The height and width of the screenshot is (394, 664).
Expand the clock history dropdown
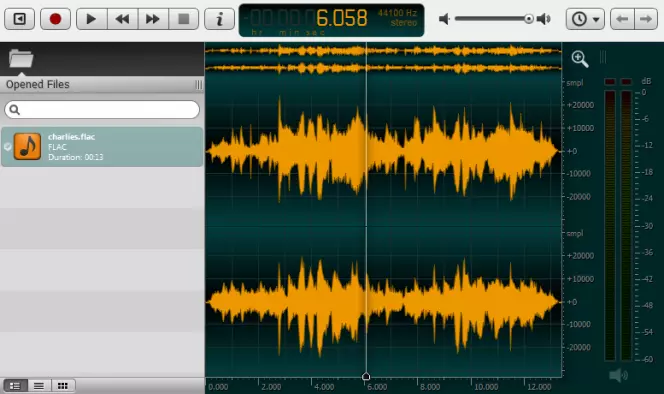(x=585, y=19)
